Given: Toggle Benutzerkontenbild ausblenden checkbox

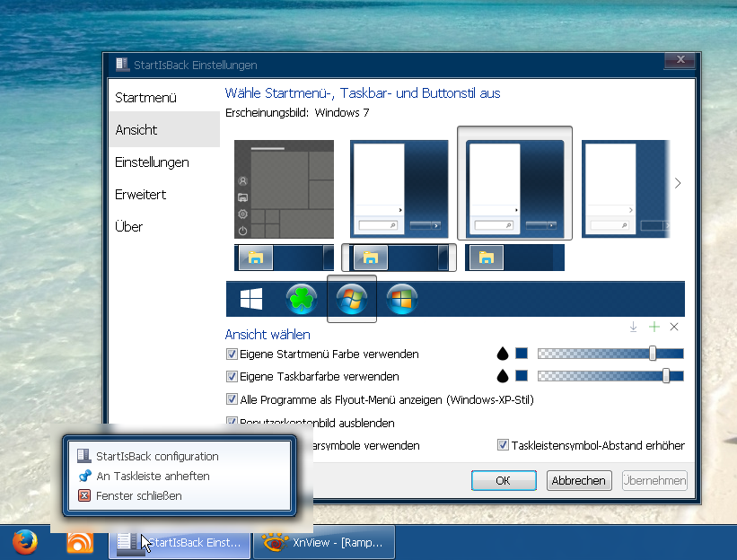Looking at the screenshot, I should [x=232, y=422].
